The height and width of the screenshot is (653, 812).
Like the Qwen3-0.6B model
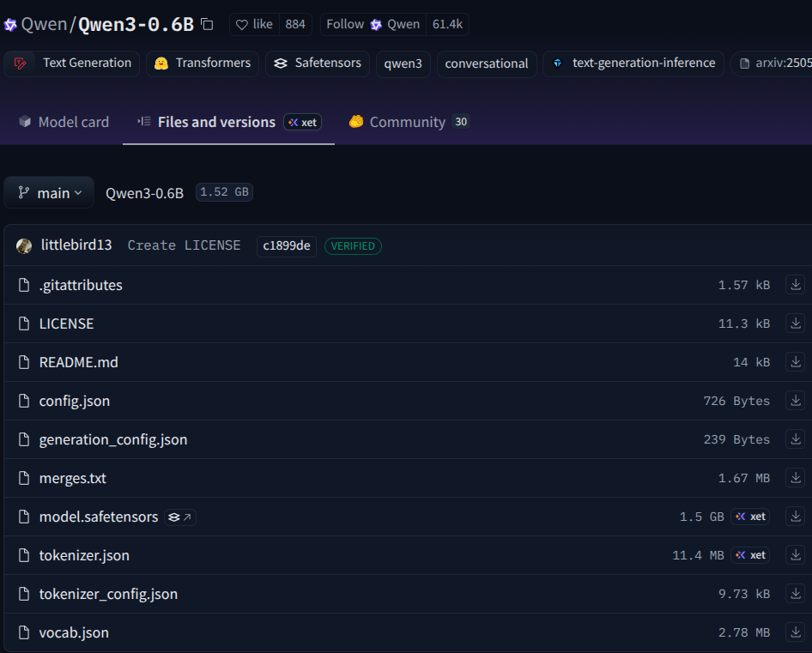[x=254, y=24]
